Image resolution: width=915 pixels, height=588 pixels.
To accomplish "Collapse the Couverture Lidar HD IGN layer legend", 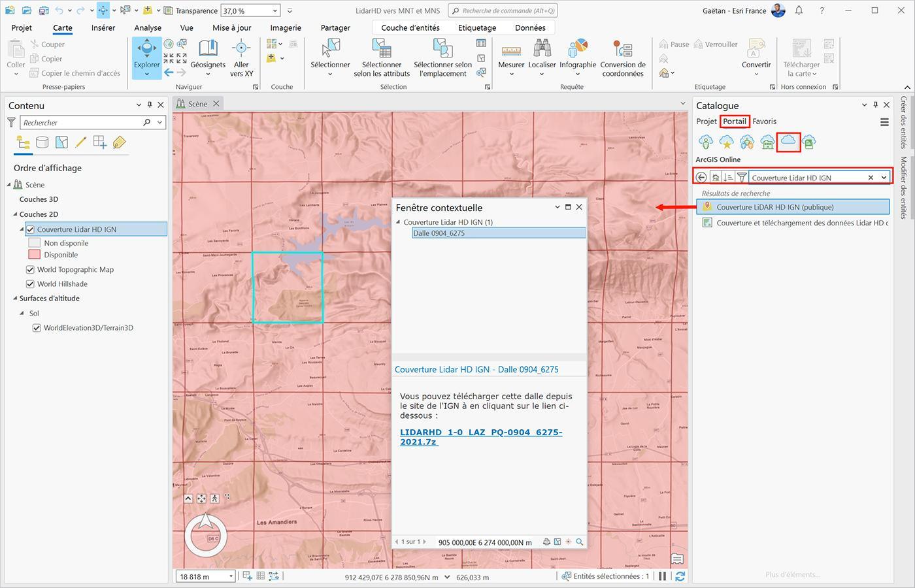I will [22, 229].
